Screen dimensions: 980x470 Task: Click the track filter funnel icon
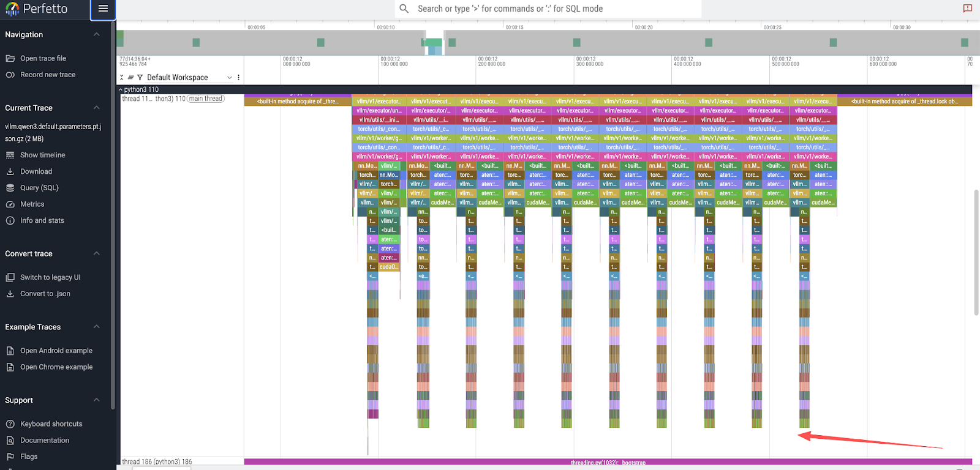tap(140, 78)
